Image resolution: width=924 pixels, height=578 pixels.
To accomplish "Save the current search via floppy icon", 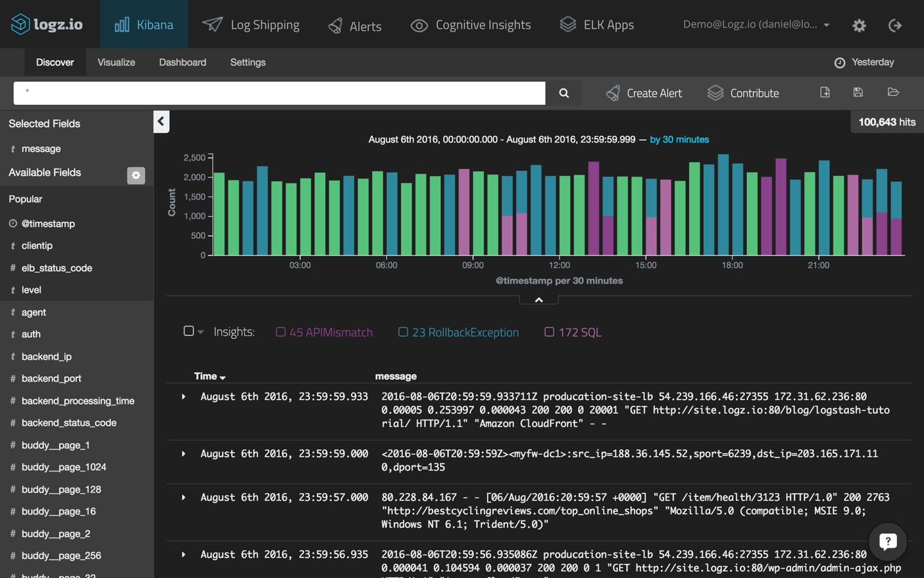I will pos(858,92).
